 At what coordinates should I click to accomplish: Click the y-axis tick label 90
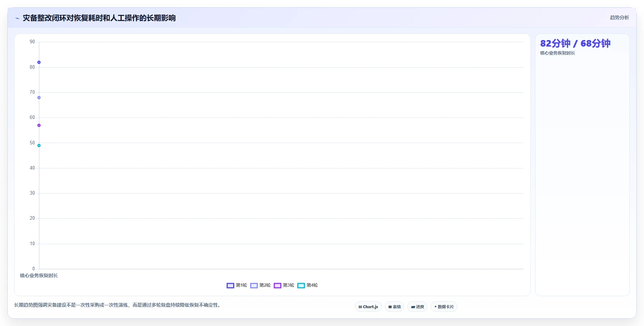point(32,42)
